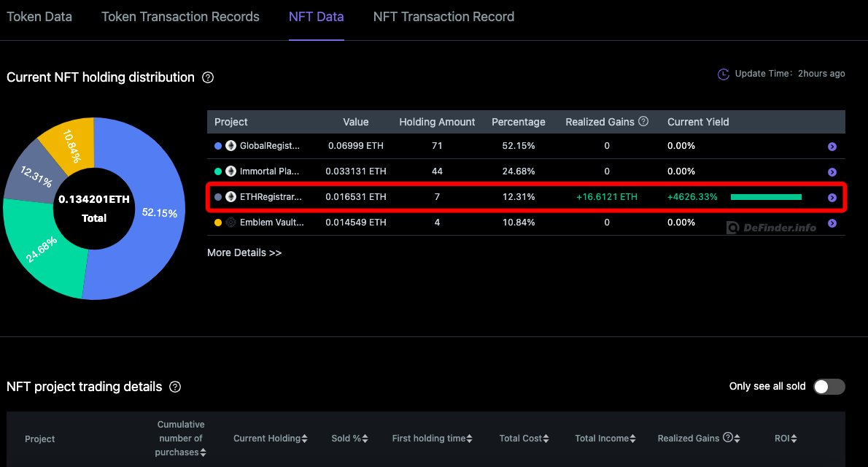Sort trading details by Realized Gains
Image resolution: width=868 pixels, height=467 pixels.
(737, 439)
